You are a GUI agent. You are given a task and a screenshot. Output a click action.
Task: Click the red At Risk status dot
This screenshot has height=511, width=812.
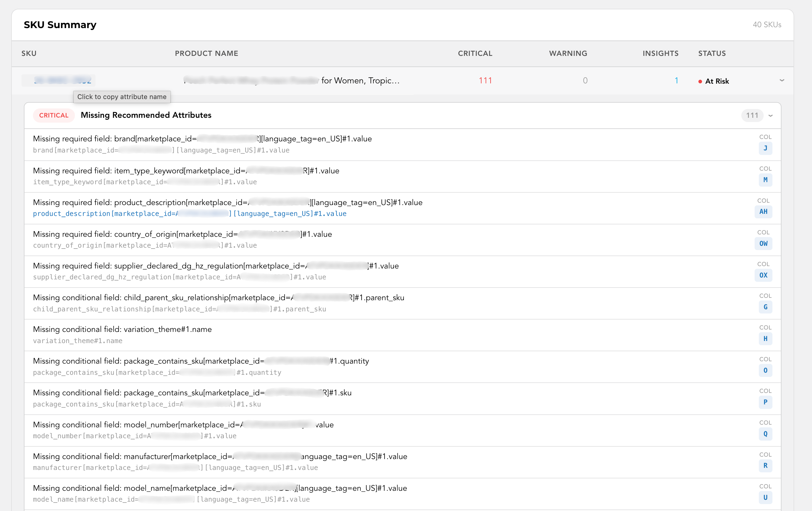pos(700,81)
